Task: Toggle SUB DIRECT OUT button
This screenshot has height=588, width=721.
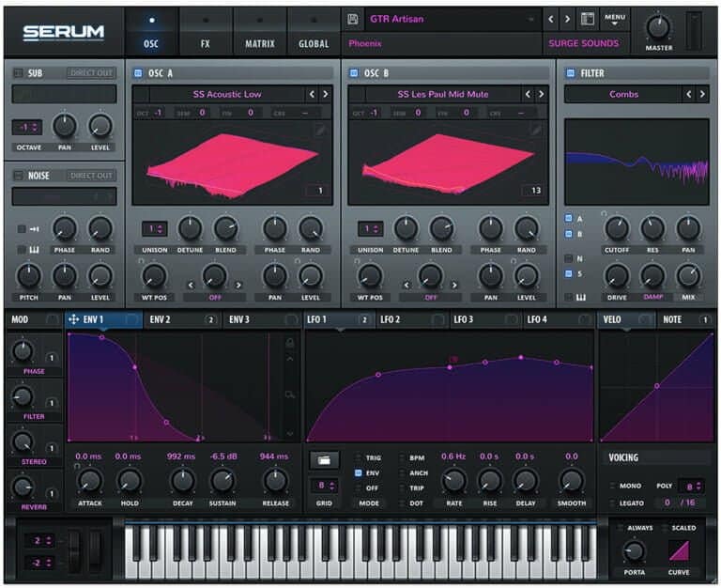Action: 91,72
